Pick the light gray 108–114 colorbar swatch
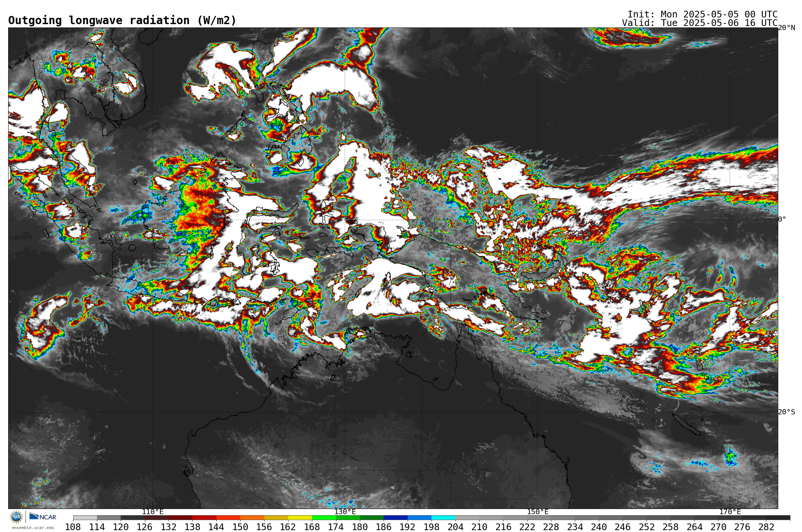The image size is (802, 532). [85, 518]
